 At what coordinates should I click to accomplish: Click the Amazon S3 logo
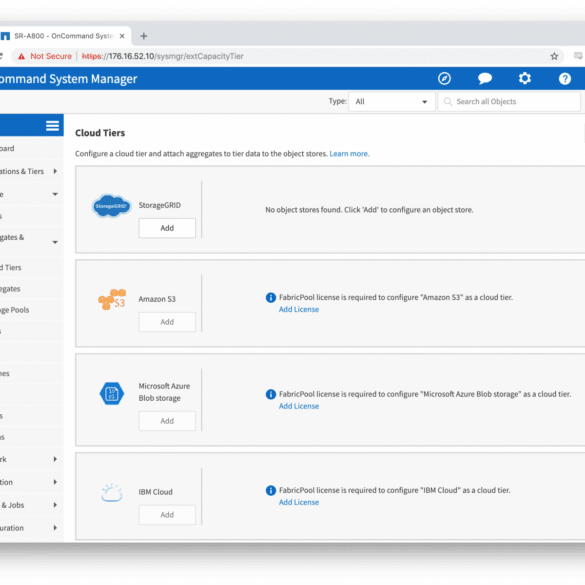click(112, 299)
